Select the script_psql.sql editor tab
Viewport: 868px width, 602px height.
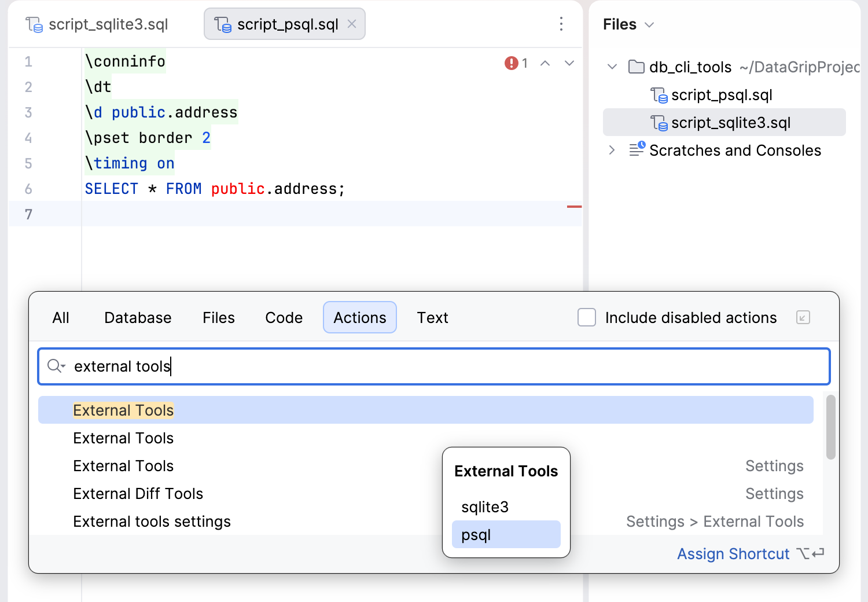(284, 24)
